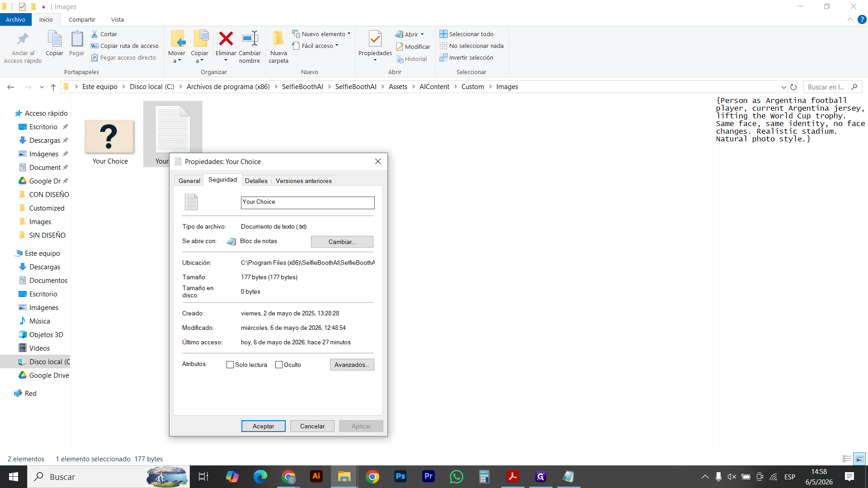
Task: Click Modificar in the Abrir group
Action: [x=413, y=47]
